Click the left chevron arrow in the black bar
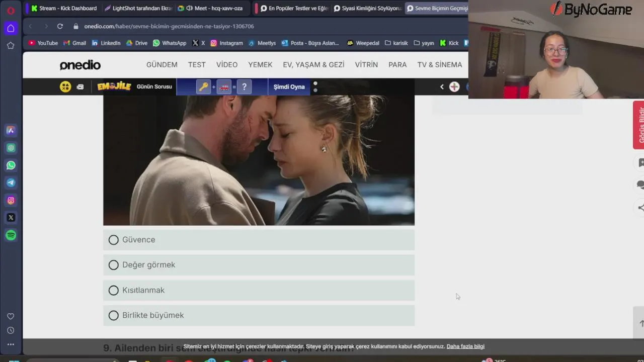 442,86
